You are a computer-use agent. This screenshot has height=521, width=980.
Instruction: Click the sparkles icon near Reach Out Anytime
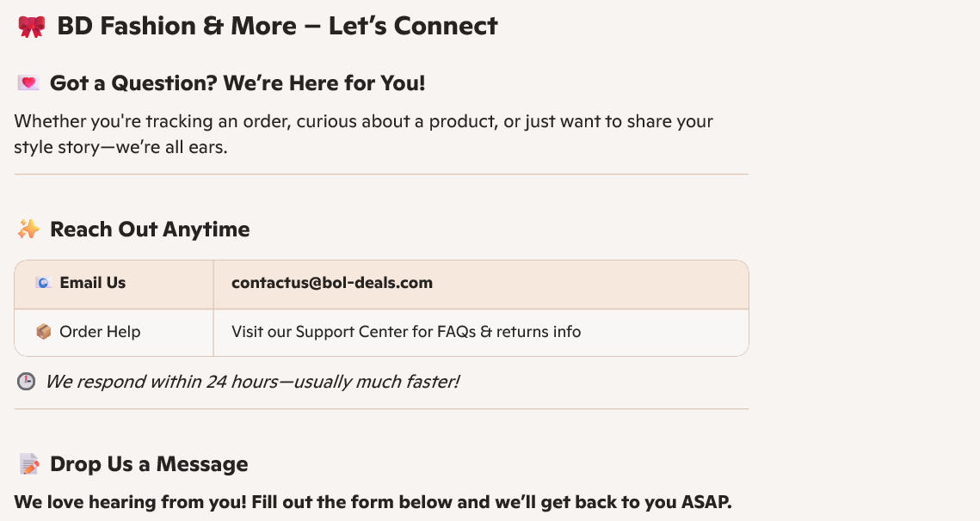(x=28, y=230)
